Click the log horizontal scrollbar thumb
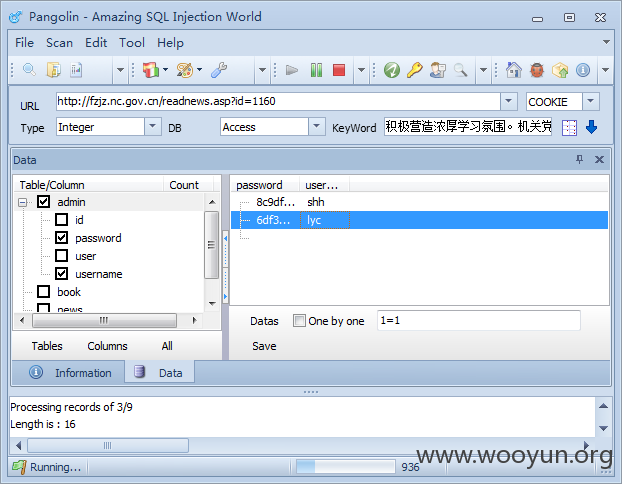Image resolution: width=622 pixels, height=484 pixels. (108, 445)
